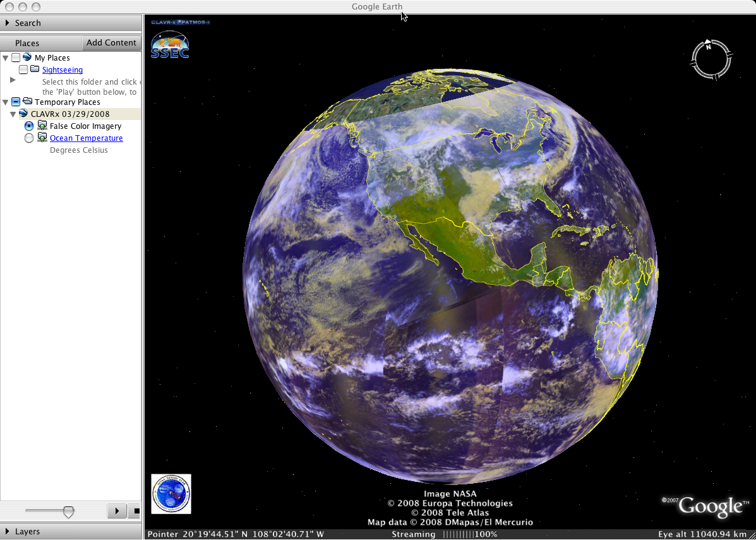Image resolution: width=756 pixels, height=540 pixels.
Task: Click the Play tour button
Action: click(x=117, y=510)
